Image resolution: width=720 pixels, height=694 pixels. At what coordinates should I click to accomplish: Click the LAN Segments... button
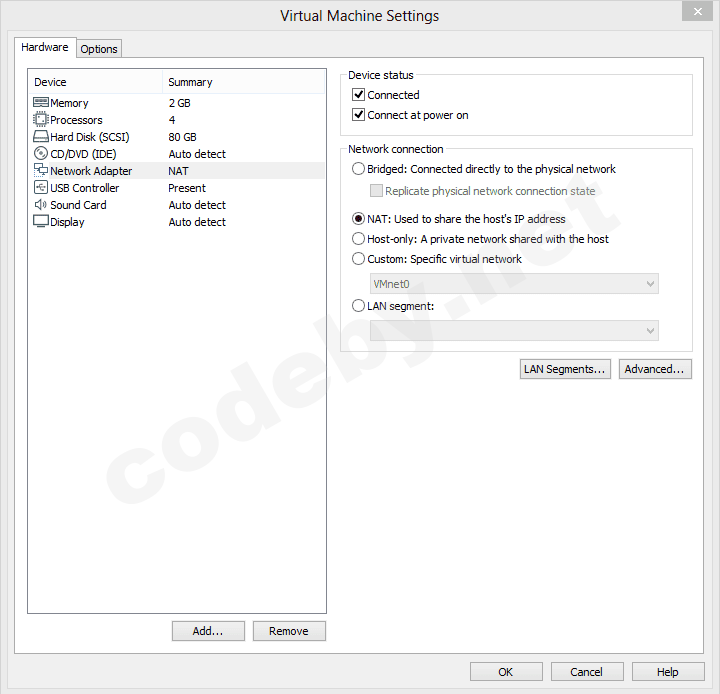[x=565, y=369]
